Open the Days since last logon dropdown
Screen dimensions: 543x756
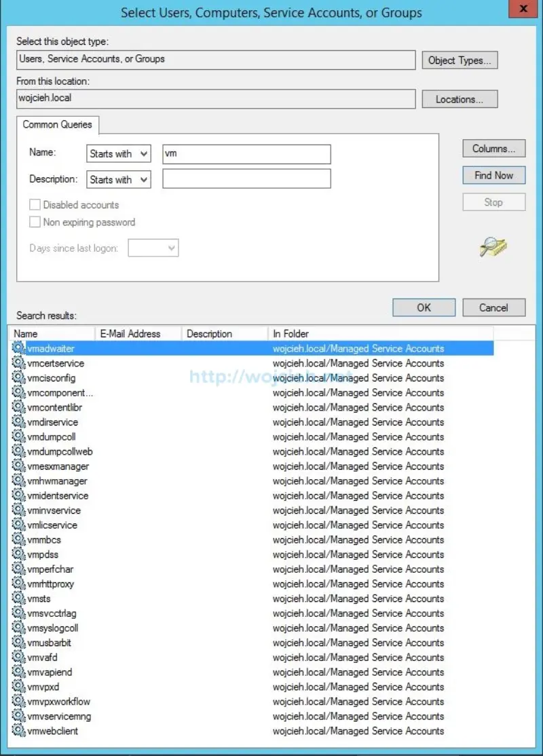tap(153, 248)
